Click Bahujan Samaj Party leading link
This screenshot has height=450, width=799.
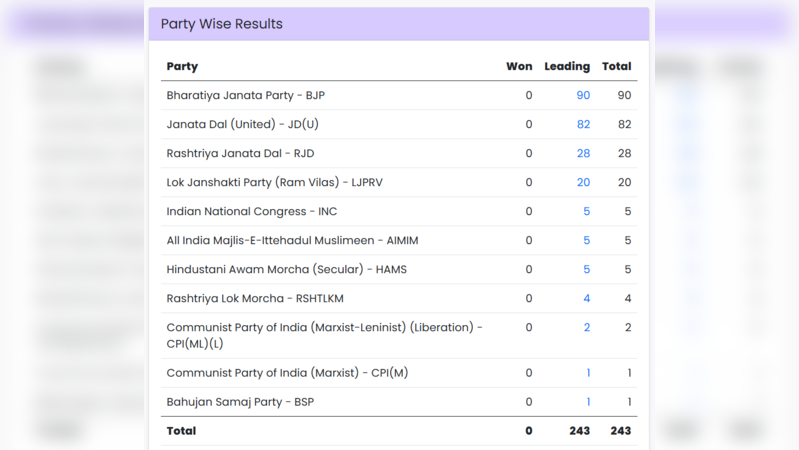pos(587,402)
